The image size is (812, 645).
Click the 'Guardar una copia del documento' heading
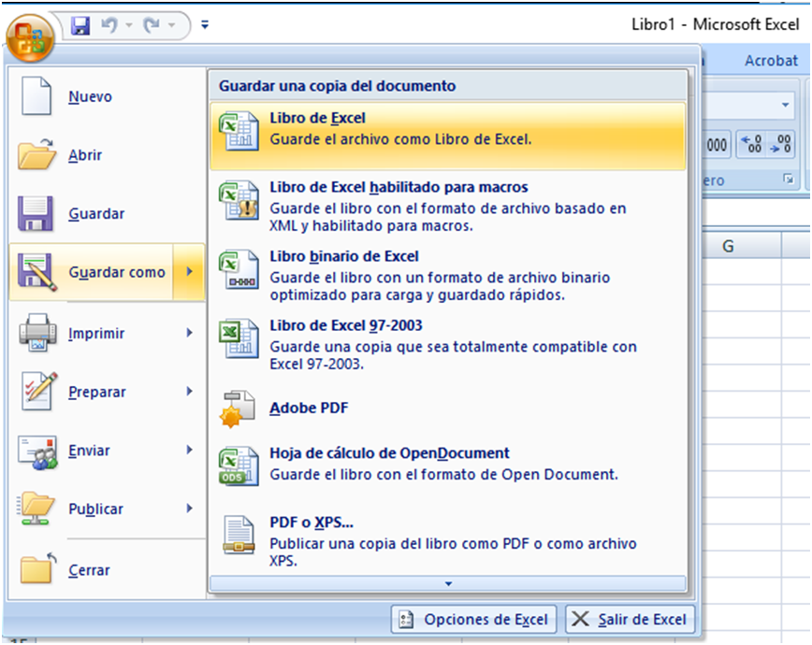coord(337,86)
